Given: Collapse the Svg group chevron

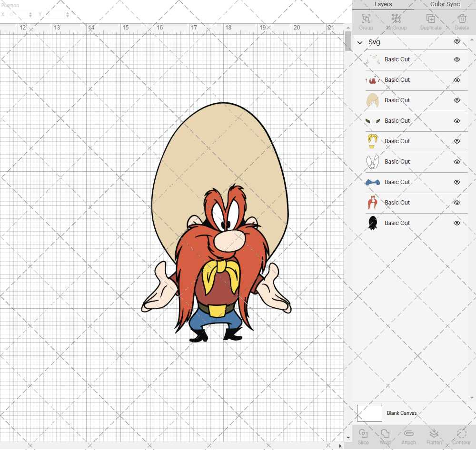Looking at the screenshot, I should pos(360,42).
